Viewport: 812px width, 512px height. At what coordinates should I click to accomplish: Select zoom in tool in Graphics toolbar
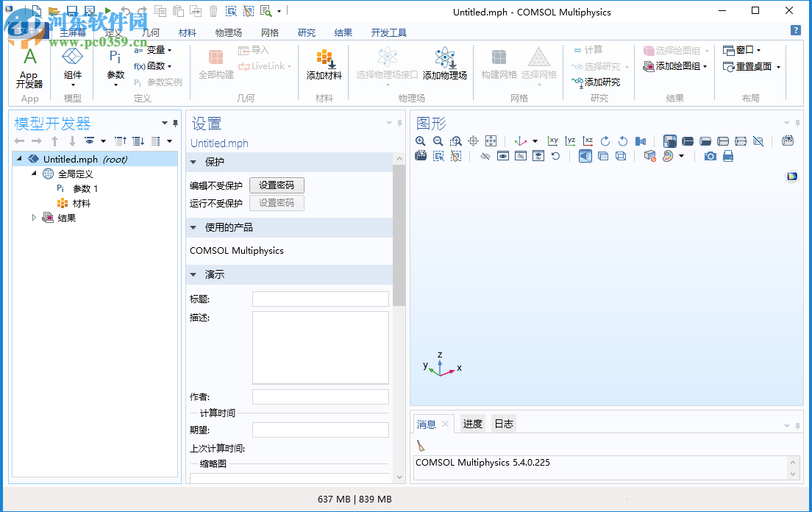pos(420,141)
